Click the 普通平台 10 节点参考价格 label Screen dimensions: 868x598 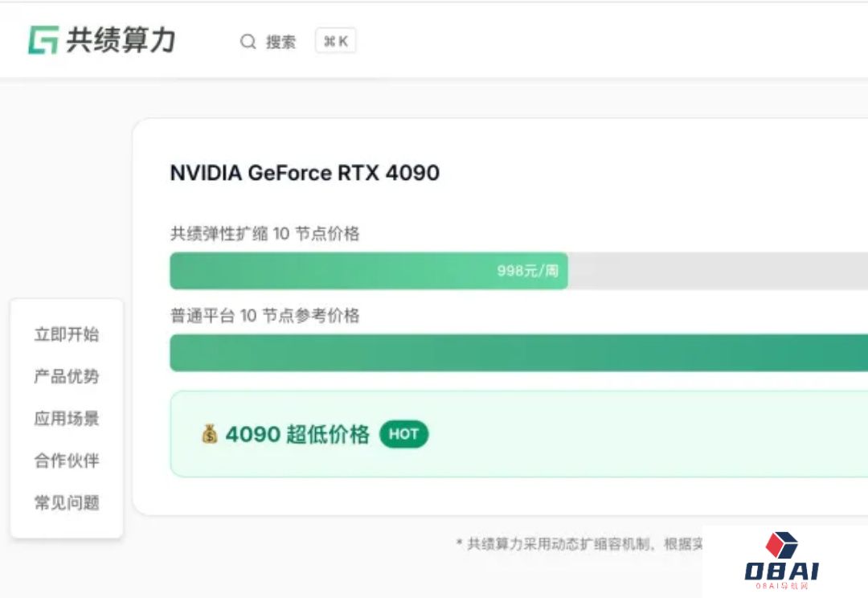(264, 316)
